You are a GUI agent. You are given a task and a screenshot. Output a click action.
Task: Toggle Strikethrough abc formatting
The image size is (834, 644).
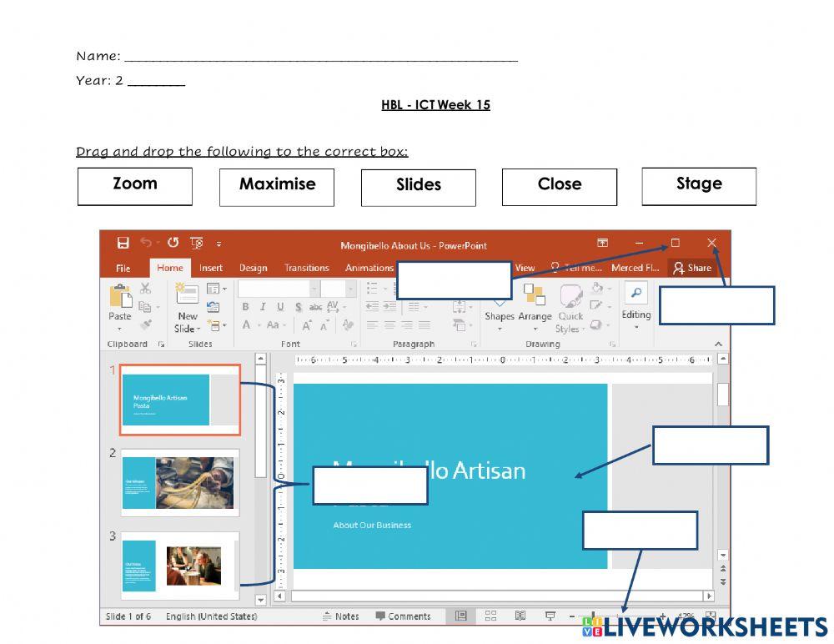click(315, 307)
